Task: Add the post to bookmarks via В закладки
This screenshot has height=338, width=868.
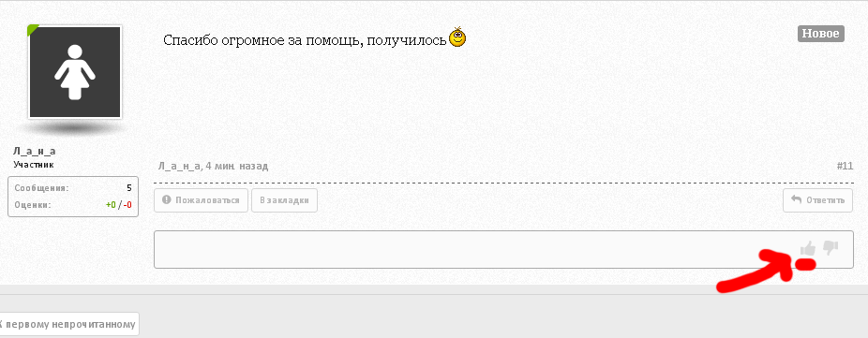Action: pos(284,200)
